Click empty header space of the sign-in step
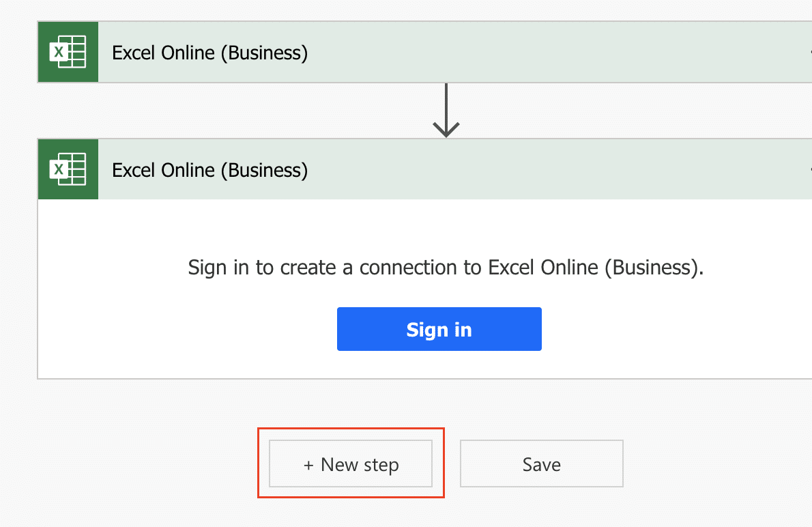 [x=546, y=169]
